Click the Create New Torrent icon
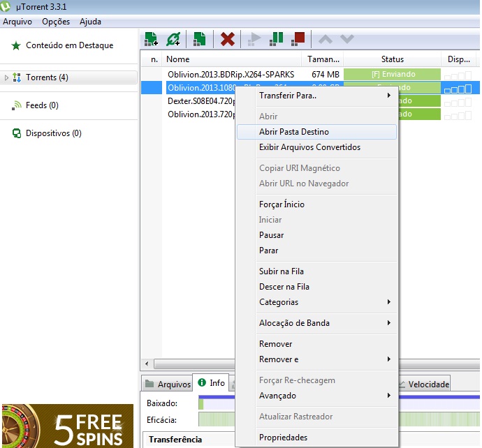Viewport: 482px width, 448px height. pyautogui.click(x=200, y=39)
